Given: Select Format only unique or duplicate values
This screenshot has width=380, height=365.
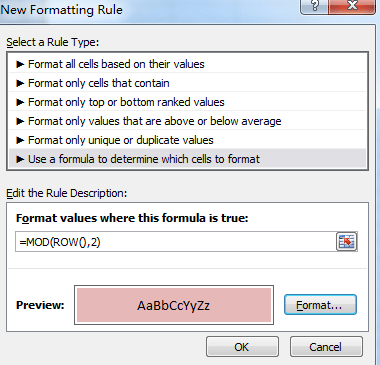Looking at the screenshot, I should (x=187, y=140).
